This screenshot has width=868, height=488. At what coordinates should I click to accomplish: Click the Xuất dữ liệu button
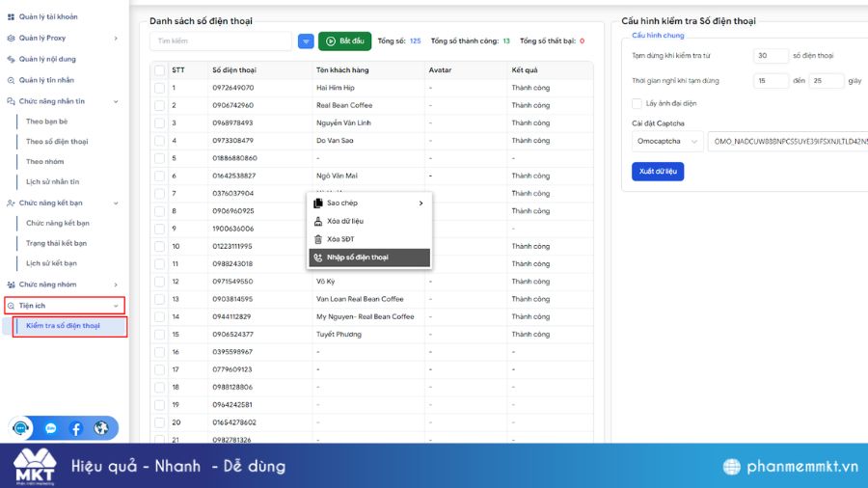[x=658, y=172]
